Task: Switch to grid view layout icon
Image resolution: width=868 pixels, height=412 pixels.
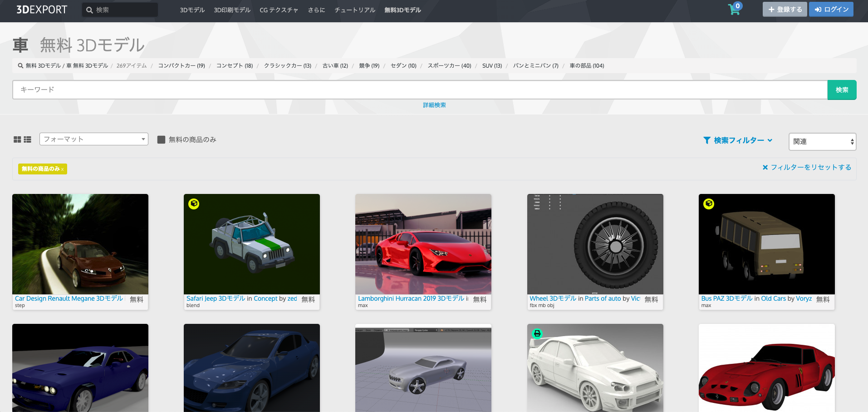Action: [17, 139]
